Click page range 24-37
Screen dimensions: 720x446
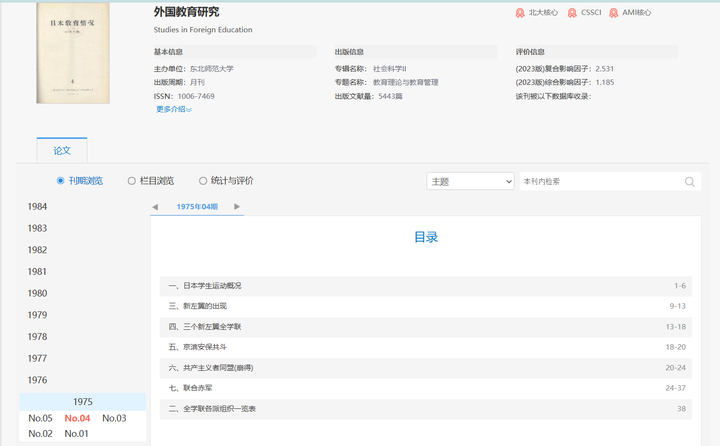point(675,388)
